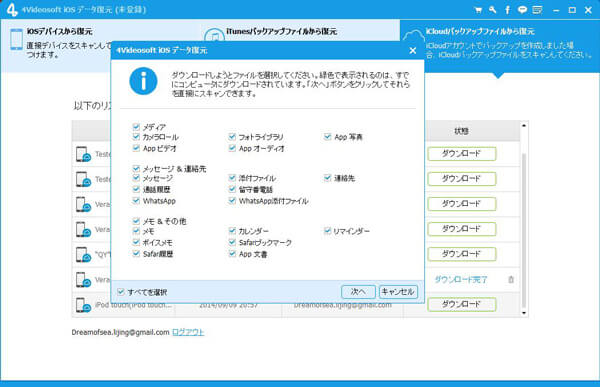Toggle the App 写真 checkbox
600x387 pixels.
[328, 137]
